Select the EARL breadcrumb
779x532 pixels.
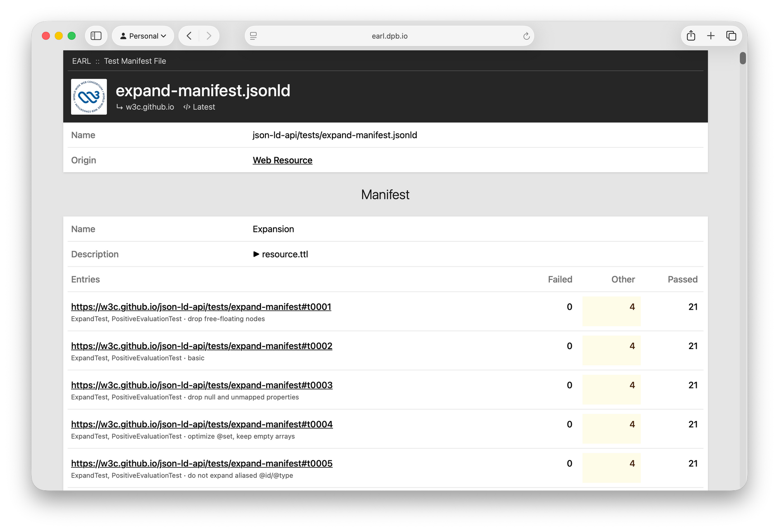81,61
